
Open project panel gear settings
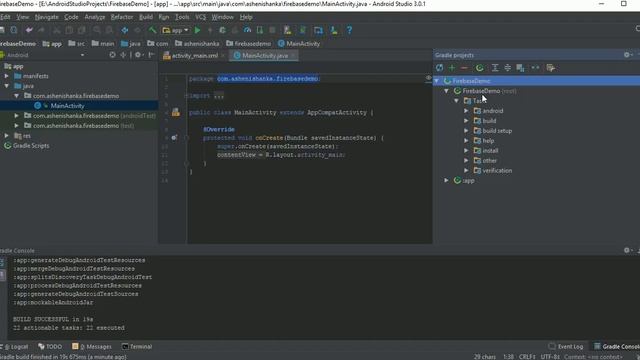pos(138,55)
